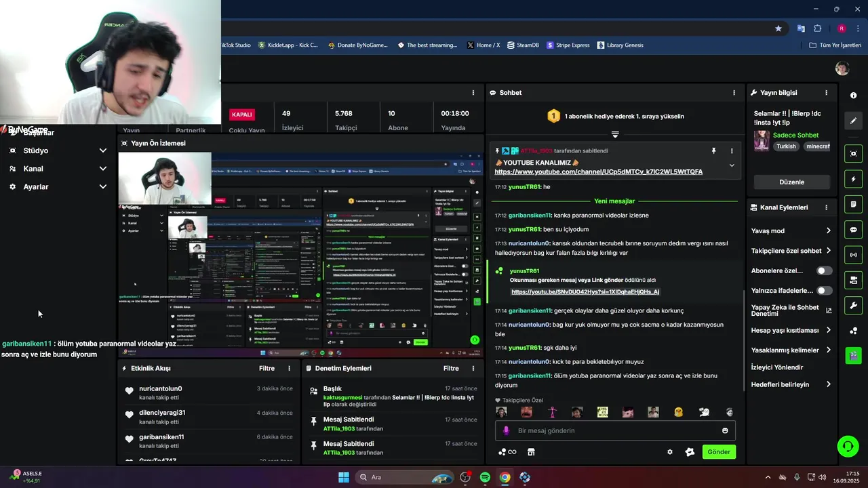
Task: Open Sohbet panel three-dot menu
Action: tap(734, 92)
